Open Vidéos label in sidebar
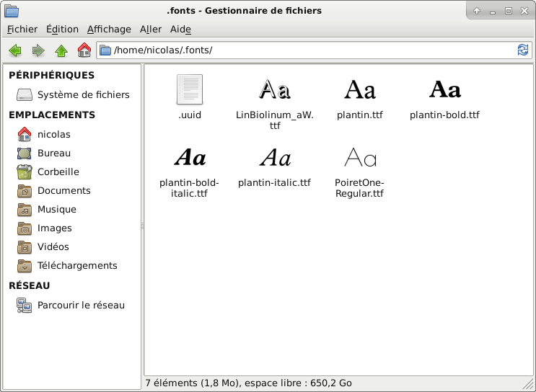The image size is (536, 392). (x=53, y=247)
